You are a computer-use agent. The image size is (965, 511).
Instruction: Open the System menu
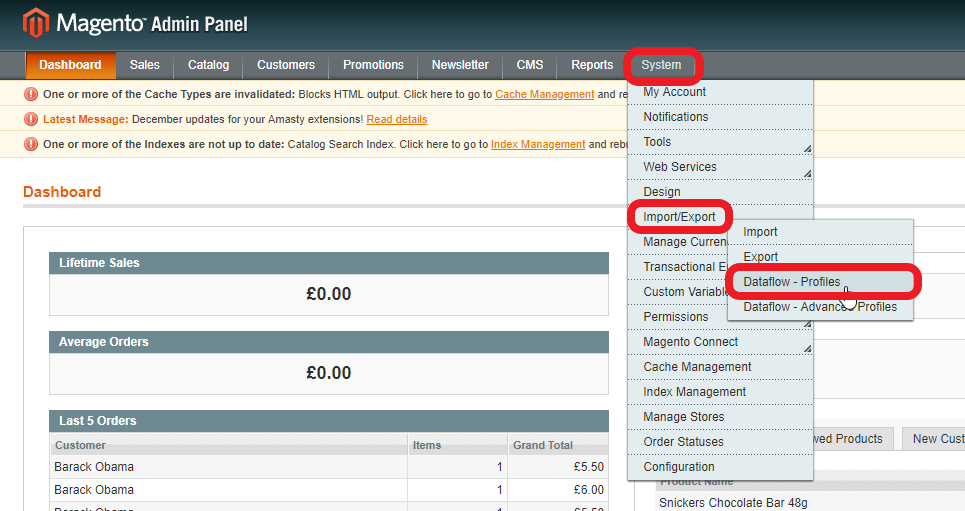point(661,65)
